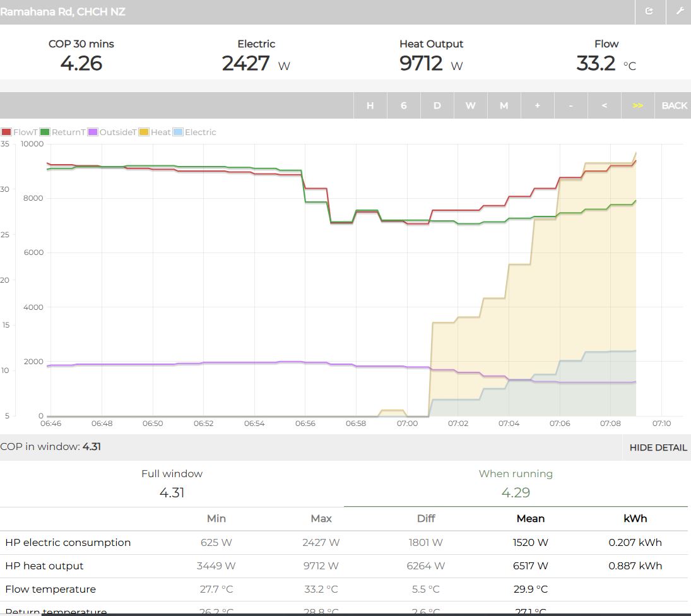This screenshot has width=691, height=616.
Task: Switch graph to Week view (W)
Action: (x=470, y=105)
